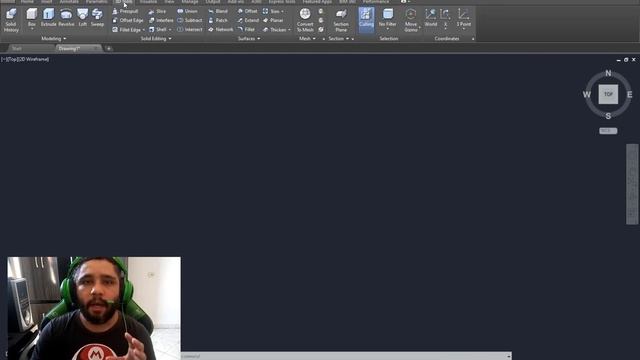Apply the Union boolean tool

[x=187, y=11]
